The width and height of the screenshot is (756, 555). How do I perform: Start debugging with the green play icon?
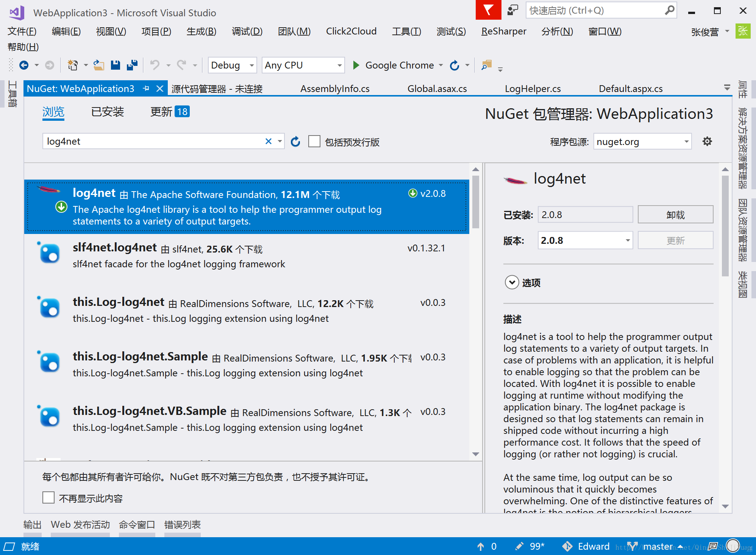pyautogui.click(x=356, y=65)
